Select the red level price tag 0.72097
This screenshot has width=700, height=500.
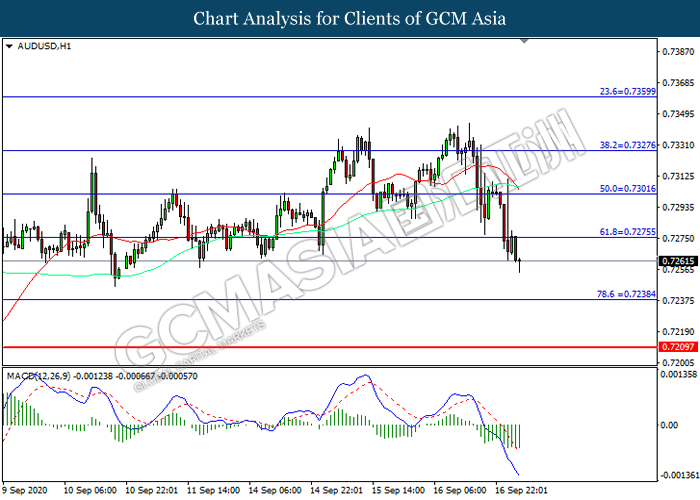point(678,347)
